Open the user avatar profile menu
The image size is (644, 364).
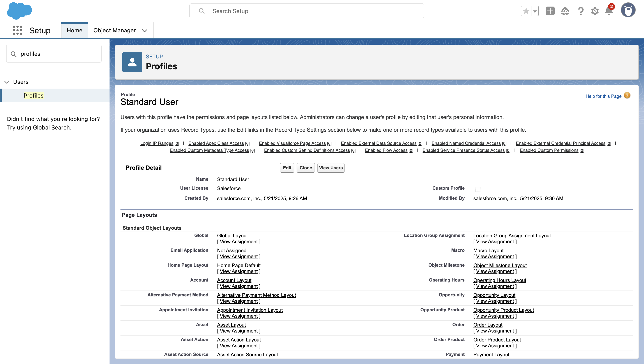click(x=628, y=10)
